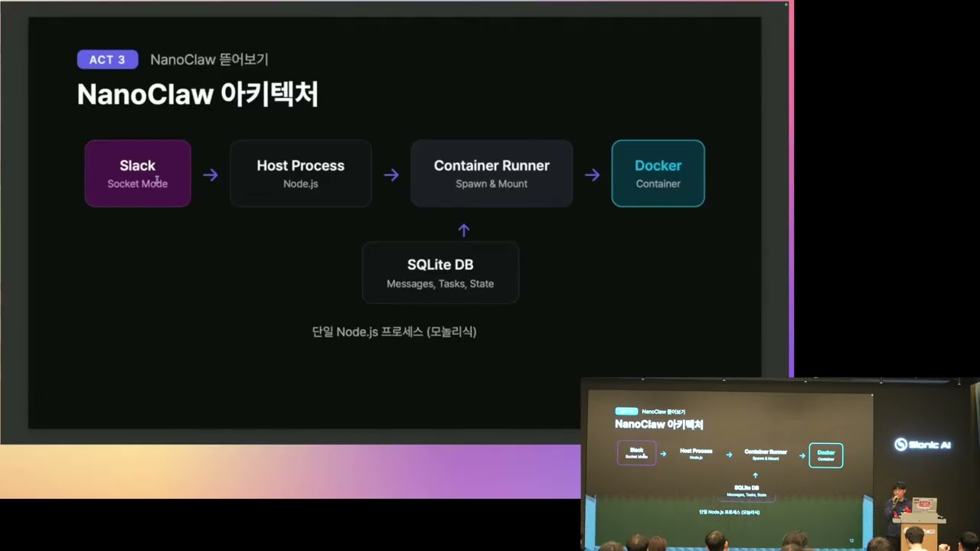Click the speaker standing at the podium
This screenshot has height=551, width=980.
(898, 509)
